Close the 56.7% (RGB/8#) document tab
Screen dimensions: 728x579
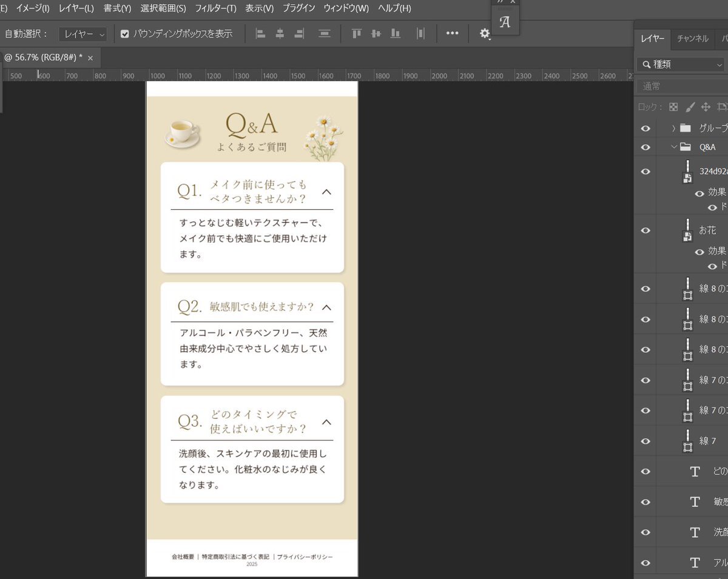pyautogui.click(x=90, y=58)
